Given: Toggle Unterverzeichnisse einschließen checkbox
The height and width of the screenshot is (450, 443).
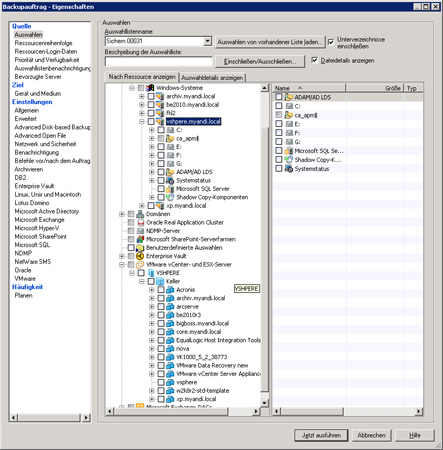Looking at the screenshot, I should [x=331, y=42].
